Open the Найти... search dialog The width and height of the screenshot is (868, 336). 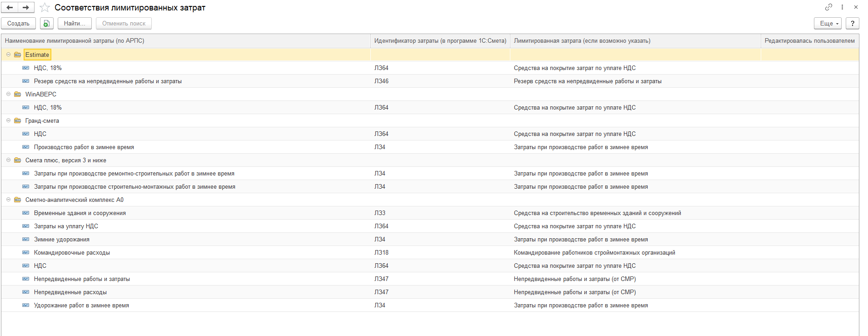tap(75, 24)
